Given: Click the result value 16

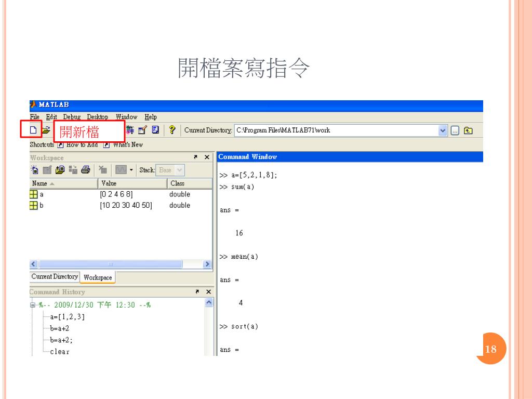Looking at the screenshot, I should coord(239,233).
